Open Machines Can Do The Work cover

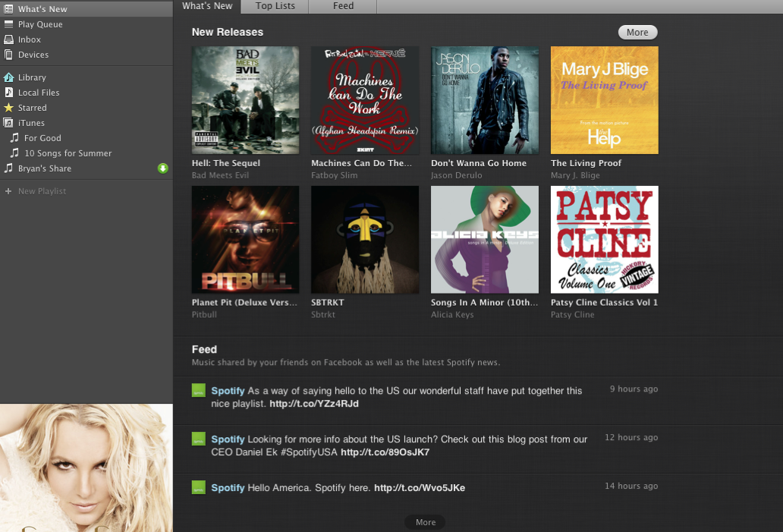pyautogui.click(x=365, y=100)
